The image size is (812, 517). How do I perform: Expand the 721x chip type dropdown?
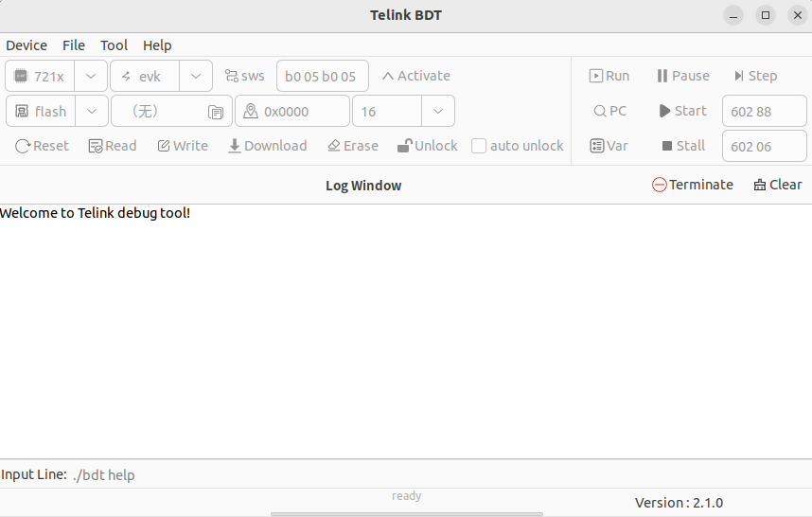click(x=91, y=76)
